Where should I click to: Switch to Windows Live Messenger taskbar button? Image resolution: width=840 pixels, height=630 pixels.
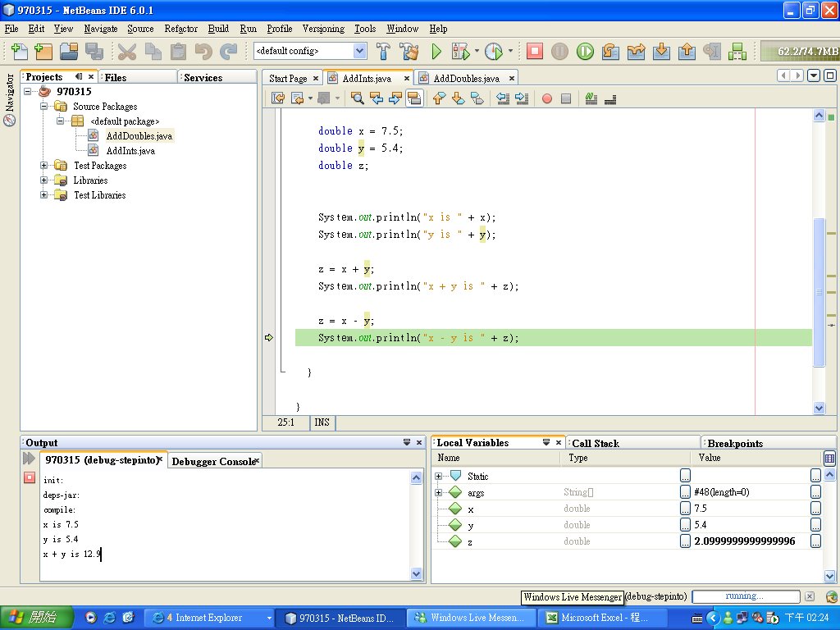pos(472,618)
